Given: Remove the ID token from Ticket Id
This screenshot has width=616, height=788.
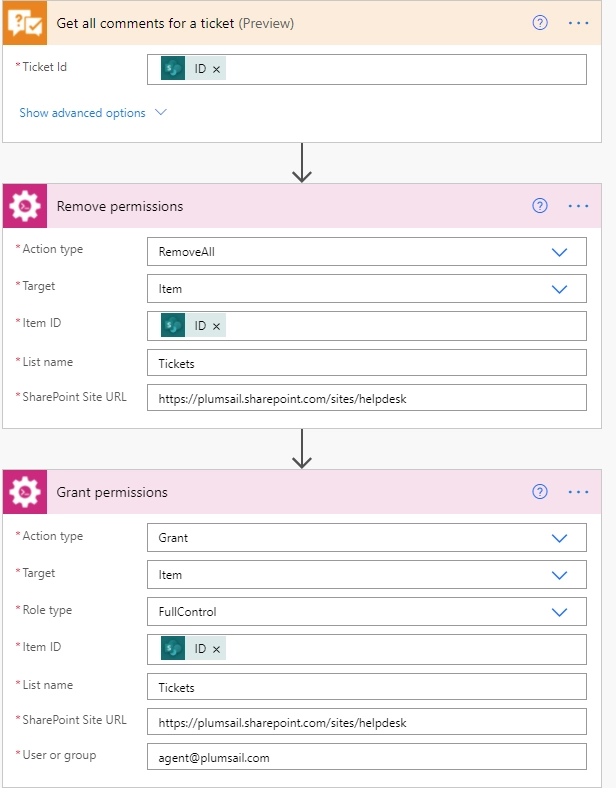Looking at the screenshot, I should click(x=217, y=69).
